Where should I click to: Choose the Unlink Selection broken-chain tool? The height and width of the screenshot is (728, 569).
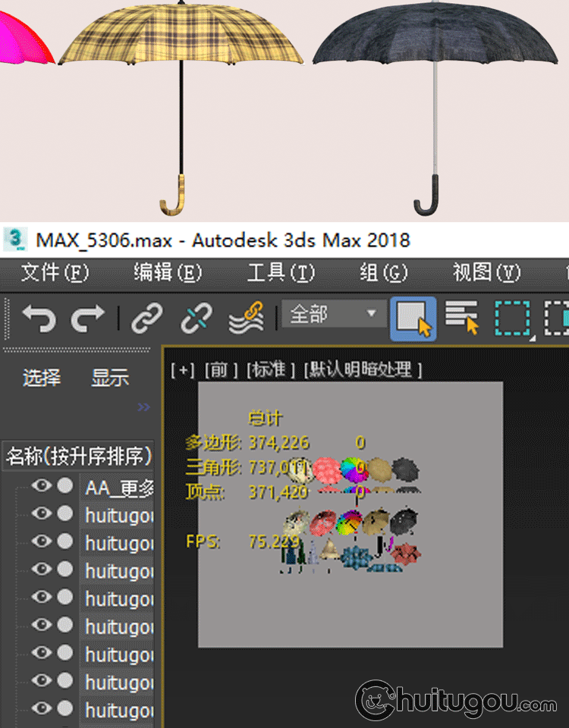coord(196,318)
